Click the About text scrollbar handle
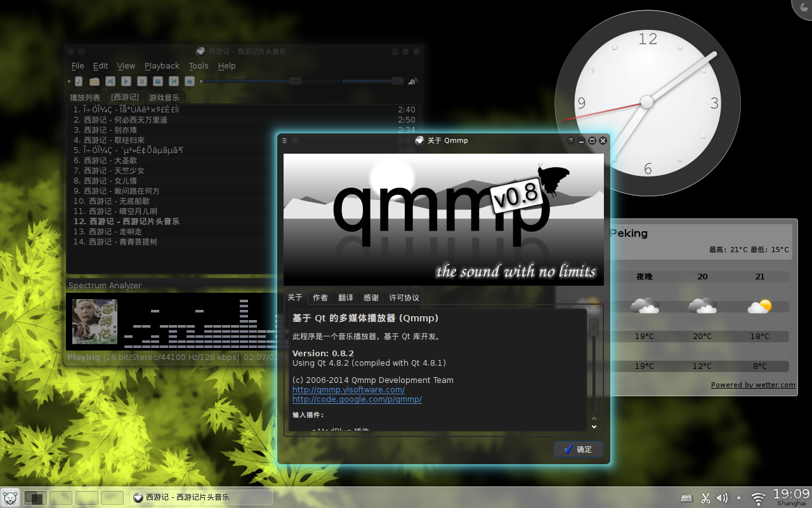812x508 pixels. [x=594, y=326]
